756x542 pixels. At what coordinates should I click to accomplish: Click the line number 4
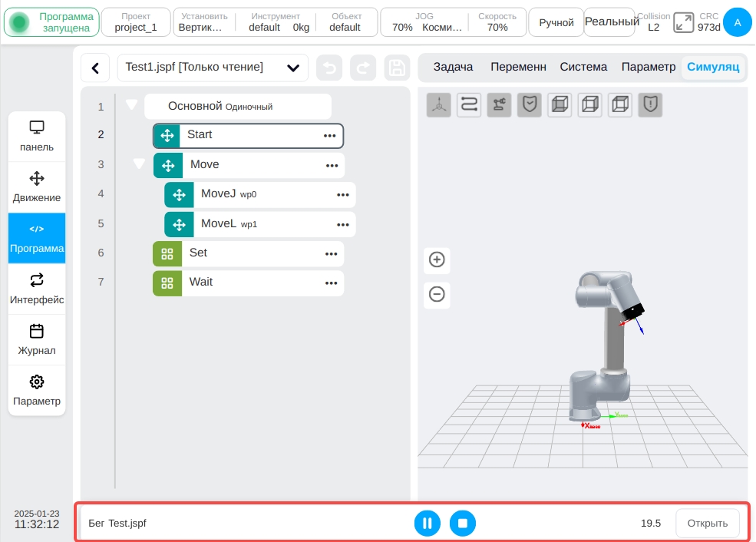point(101,194)
